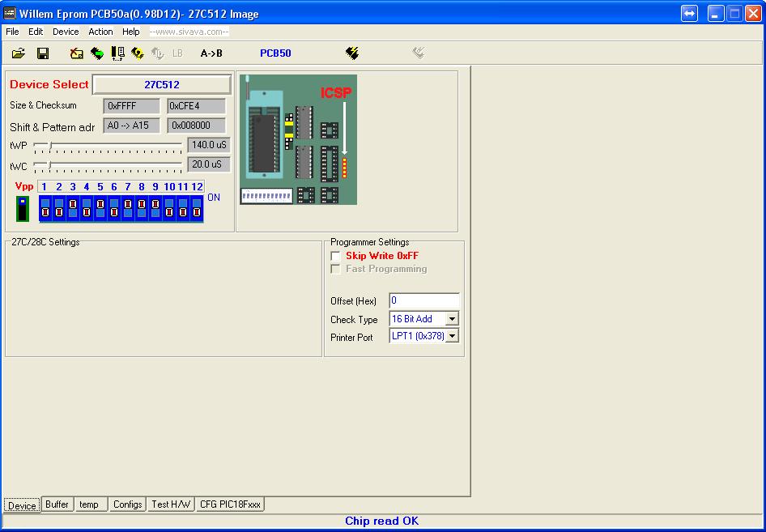Click the lightning chip icon after PCB50
The height and width of the screenshot is (532, 766).
point(351,53)
